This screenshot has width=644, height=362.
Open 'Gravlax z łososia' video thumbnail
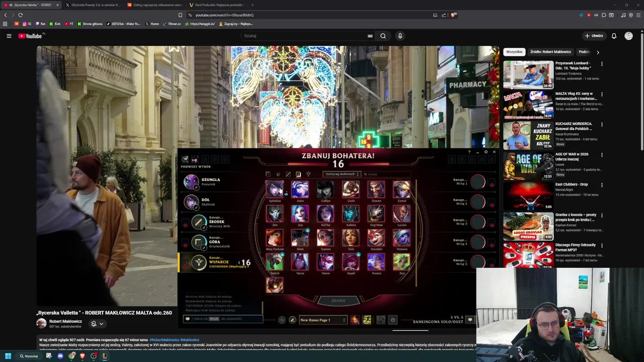(x=528, y=227)
